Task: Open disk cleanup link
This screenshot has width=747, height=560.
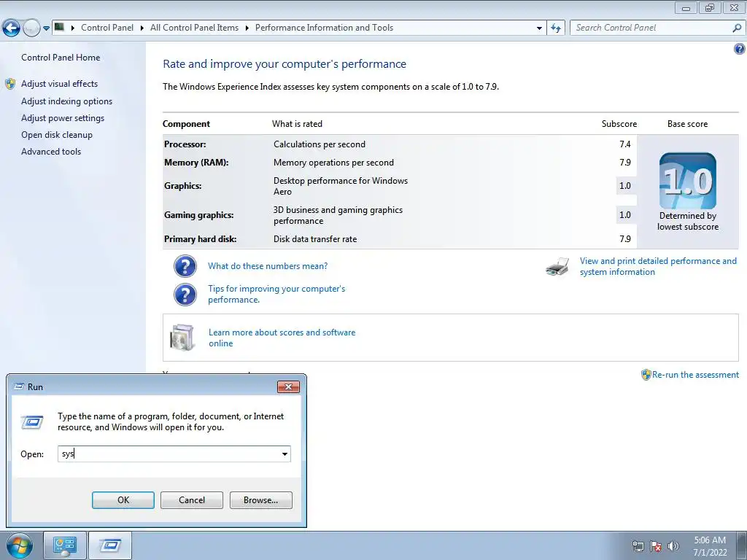Action: click(57, 135)
